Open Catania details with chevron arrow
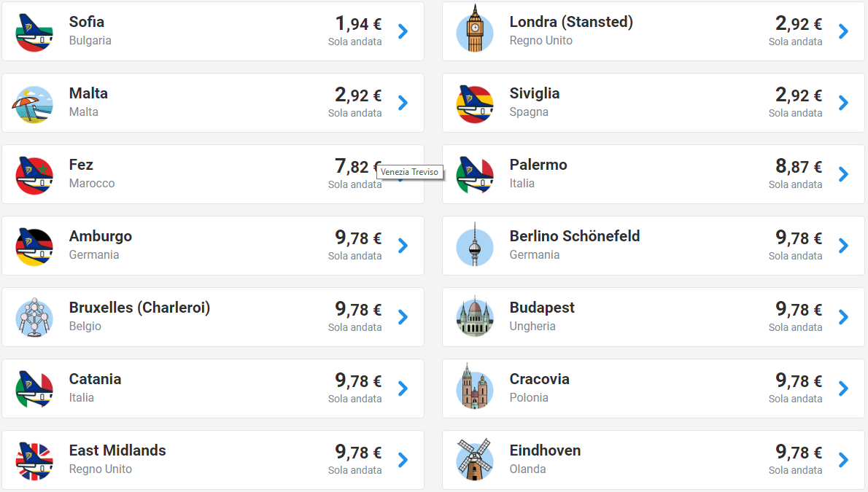The width and height of the screenshot is (868, 492). (403, 388)
